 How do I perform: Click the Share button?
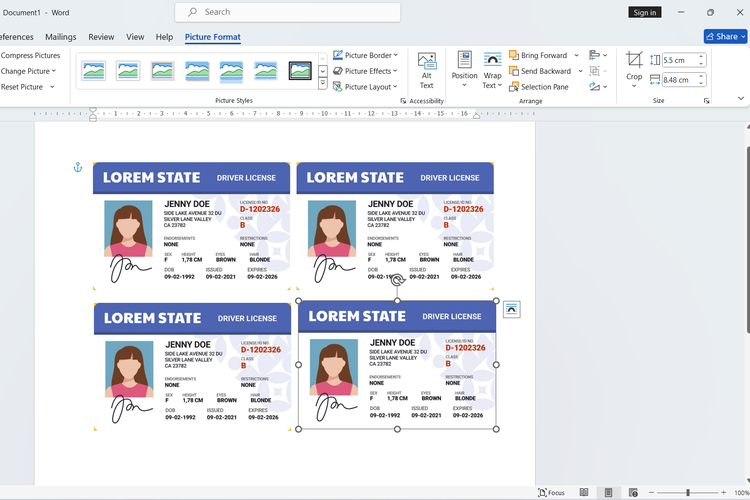pos(725,37)
